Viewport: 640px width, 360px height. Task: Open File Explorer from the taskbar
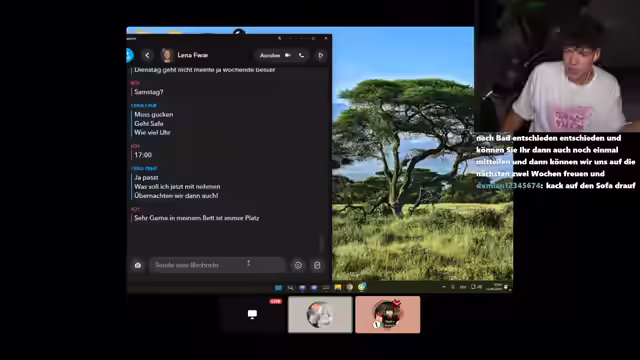point(338,287)
